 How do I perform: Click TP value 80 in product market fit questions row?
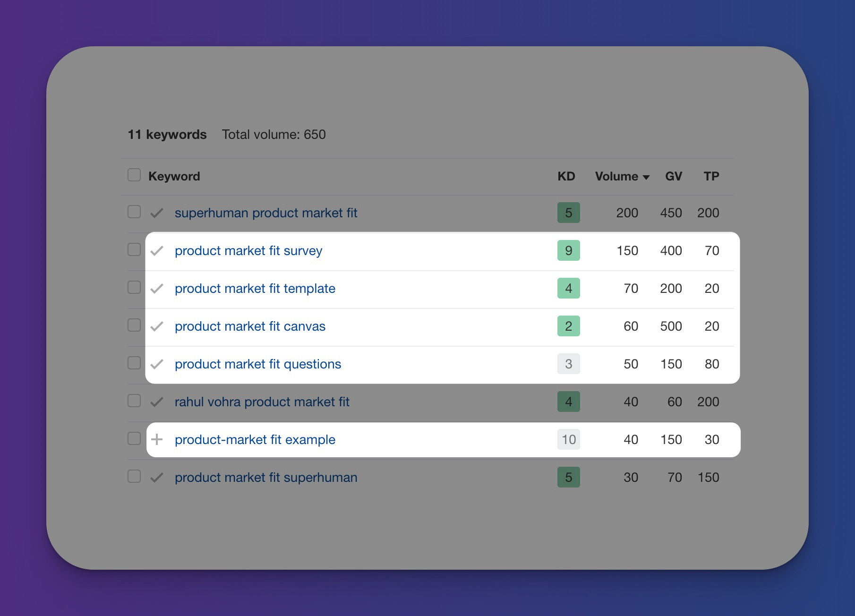coord(712,364)
